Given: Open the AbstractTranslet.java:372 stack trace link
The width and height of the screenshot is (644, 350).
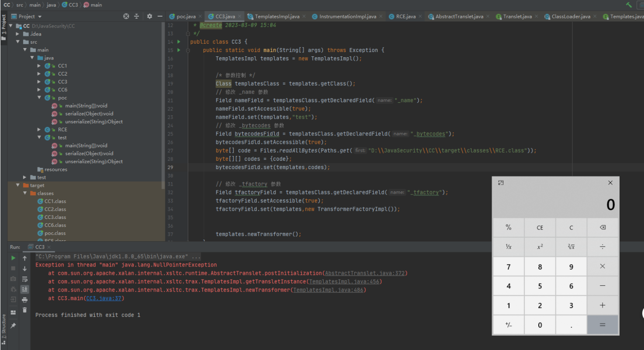Looking at the screenshot, I should [x=365, y=273].
